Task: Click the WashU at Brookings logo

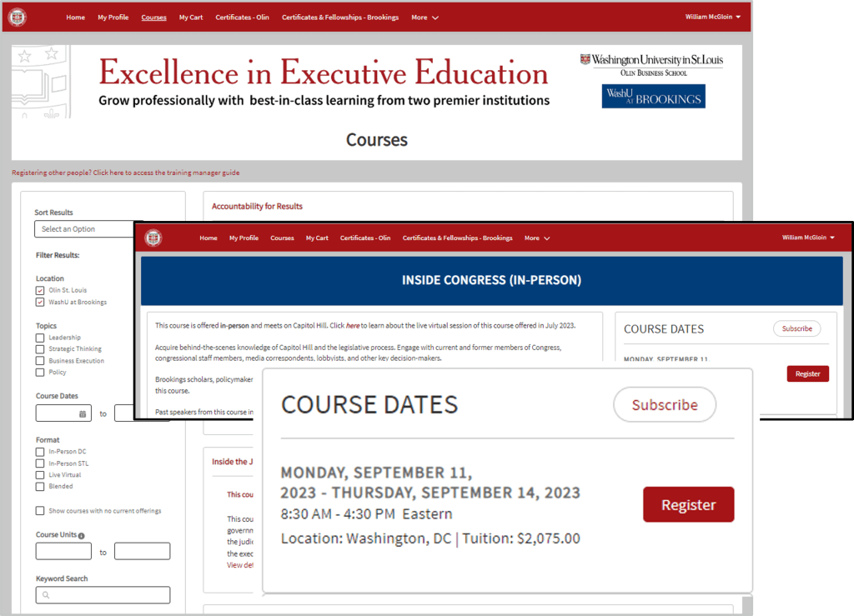Action: 653,97
